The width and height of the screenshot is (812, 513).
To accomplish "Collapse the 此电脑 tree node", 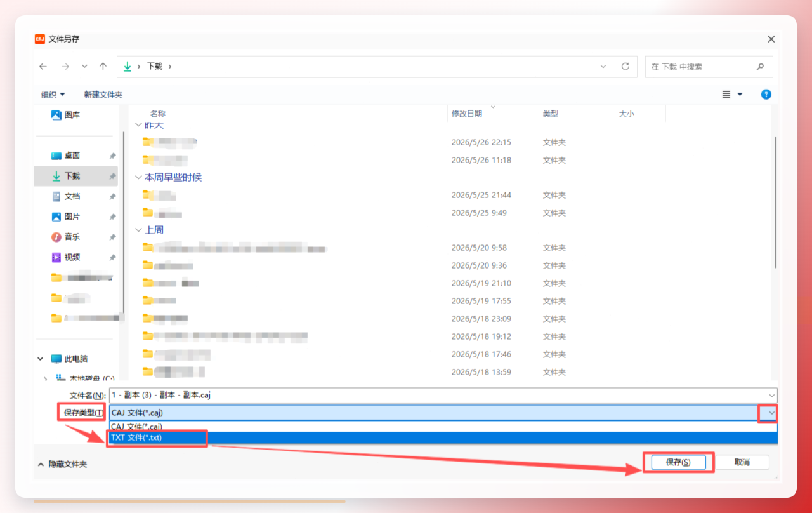I will tap(41, 359).
